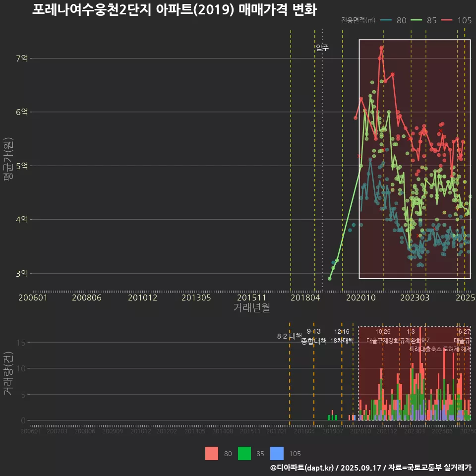Click the 4억 y-axis label

(22, 219)
